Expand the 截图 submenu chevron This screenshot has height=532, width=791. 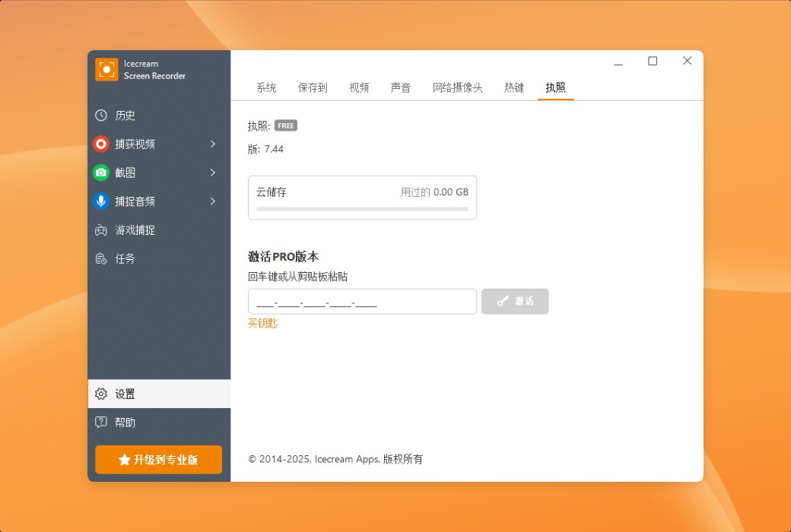point(214,173)
